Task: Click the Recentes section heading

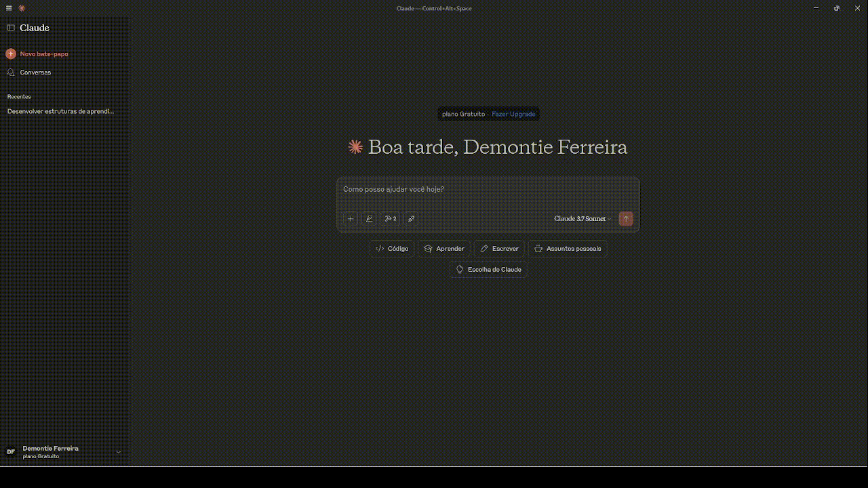Action: click(19, 97)
